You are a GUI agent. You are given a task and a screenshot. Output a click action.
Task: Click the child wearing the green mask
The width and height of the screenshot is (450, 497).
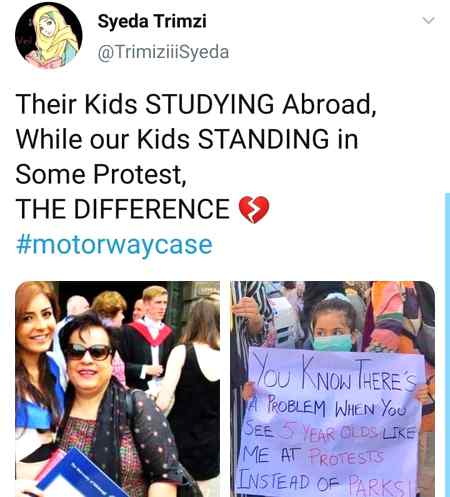[x=333, y=326]
